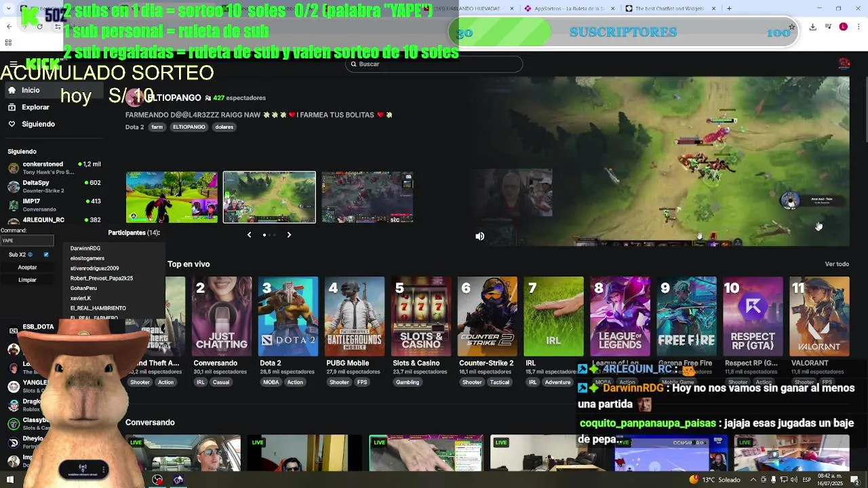The width and height of the screenshot is (868, 488).
Task: Click Ver todo link
Action: (837, 264)
